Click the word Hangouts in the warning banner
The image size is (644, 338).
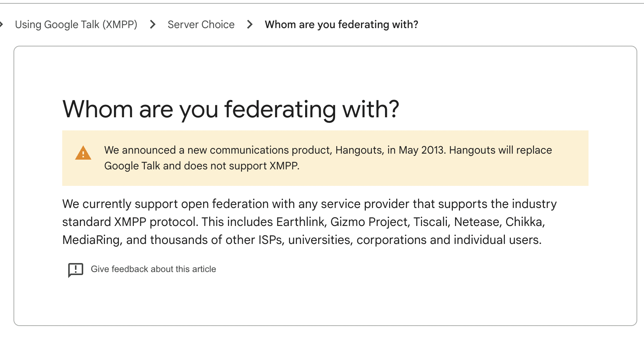(x=359, y=150)
